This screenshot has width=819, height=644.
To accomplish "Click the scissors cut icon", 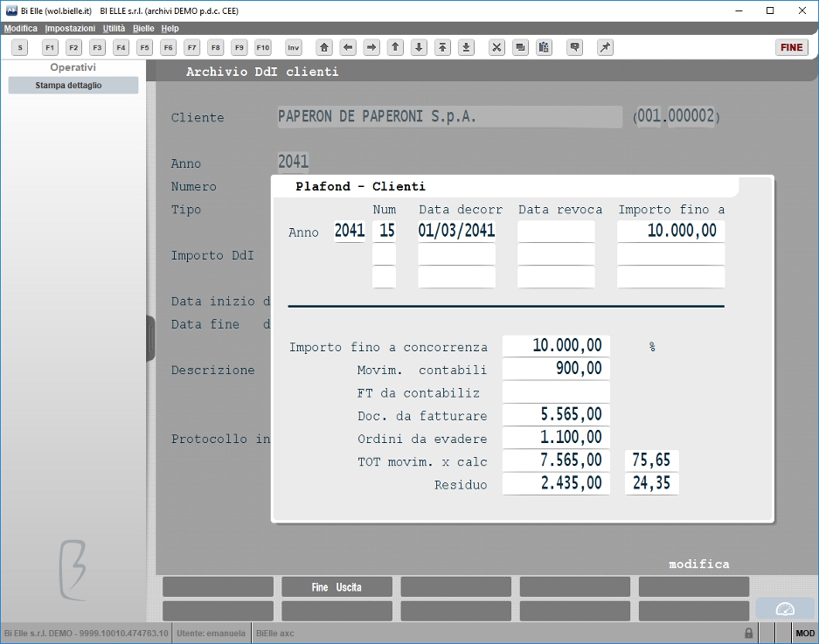I will 496,47.
